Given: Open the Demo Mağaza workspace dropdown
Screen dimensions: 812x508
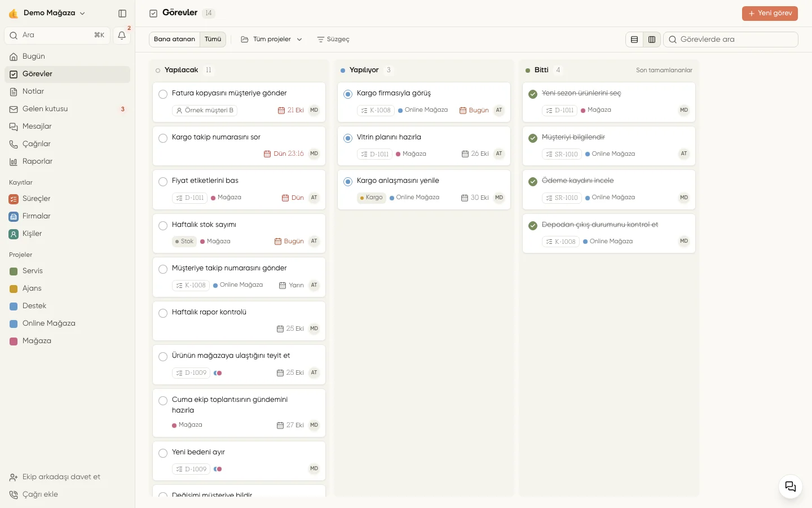Looking at the screenshot, I should (47, 13).
